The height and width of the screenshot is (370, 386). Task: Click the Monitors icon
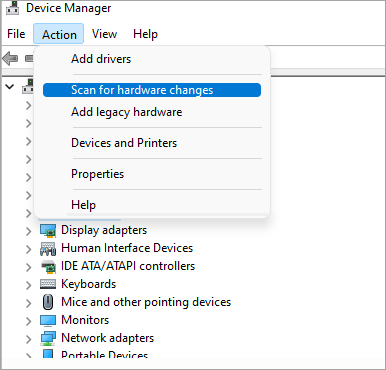[x=48, y=320]
